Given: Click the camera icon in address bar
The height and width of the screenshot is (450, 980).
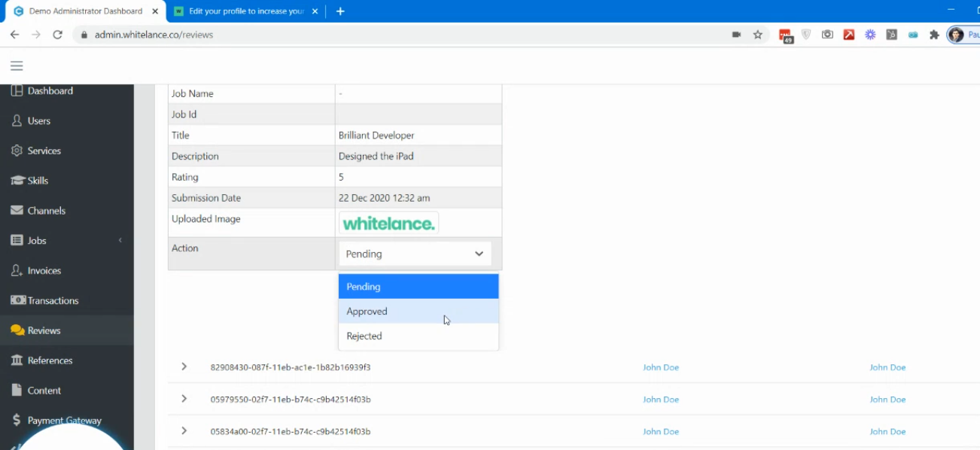Looking at the screenshot, I should 736,35.
